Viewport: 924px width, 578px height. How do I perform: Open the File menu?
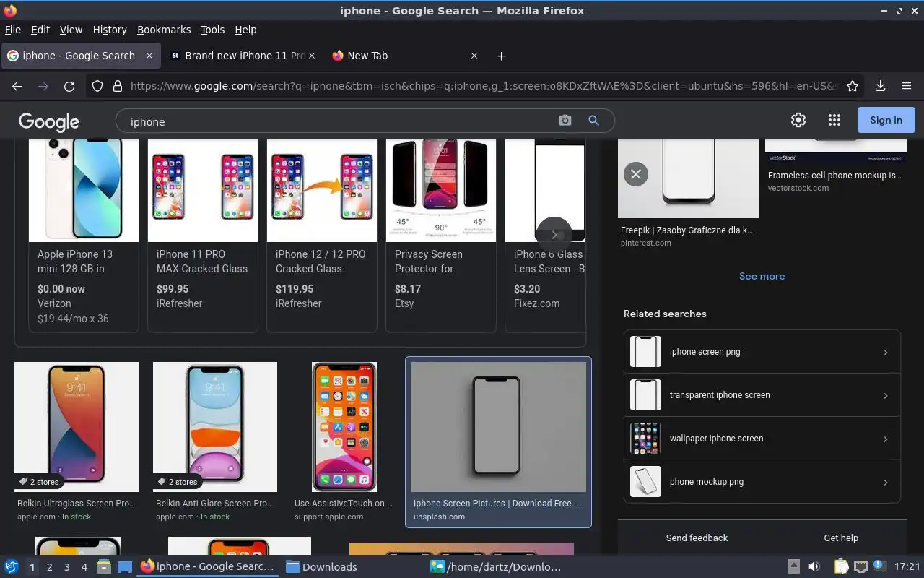click(13, 30)
